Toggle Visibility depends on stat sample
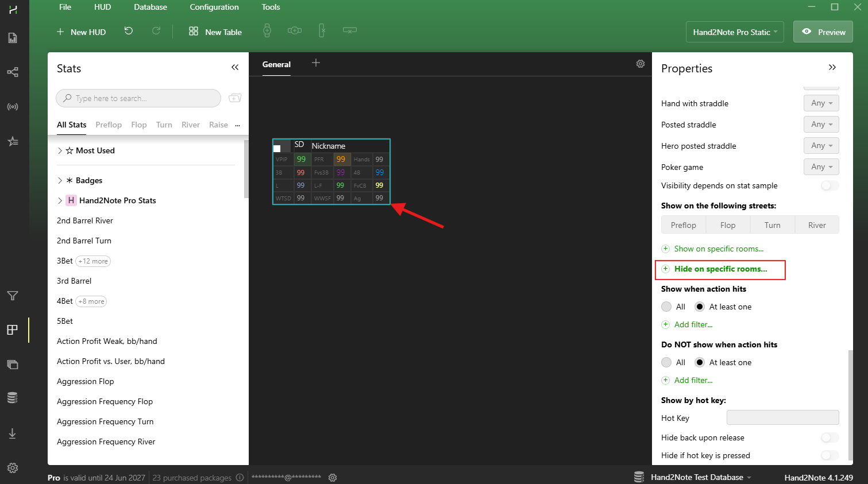Screen dimensions: 868x484 click(830, 185)
